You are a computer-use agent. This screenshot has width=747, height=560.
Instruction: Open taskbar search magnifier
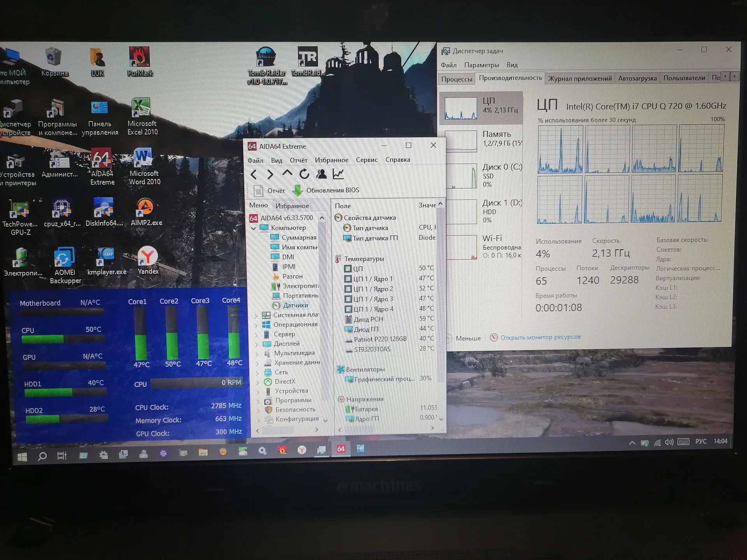click(42, 456)
